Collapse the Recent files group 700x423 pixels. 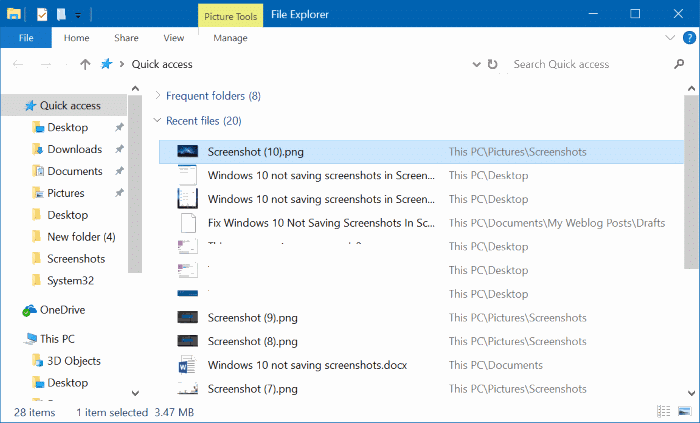(x=157, y=120)
